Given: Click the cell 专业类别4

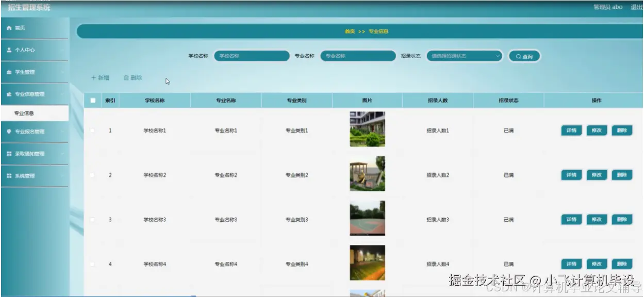Looking at the screenshot, I should click(297, 265).
